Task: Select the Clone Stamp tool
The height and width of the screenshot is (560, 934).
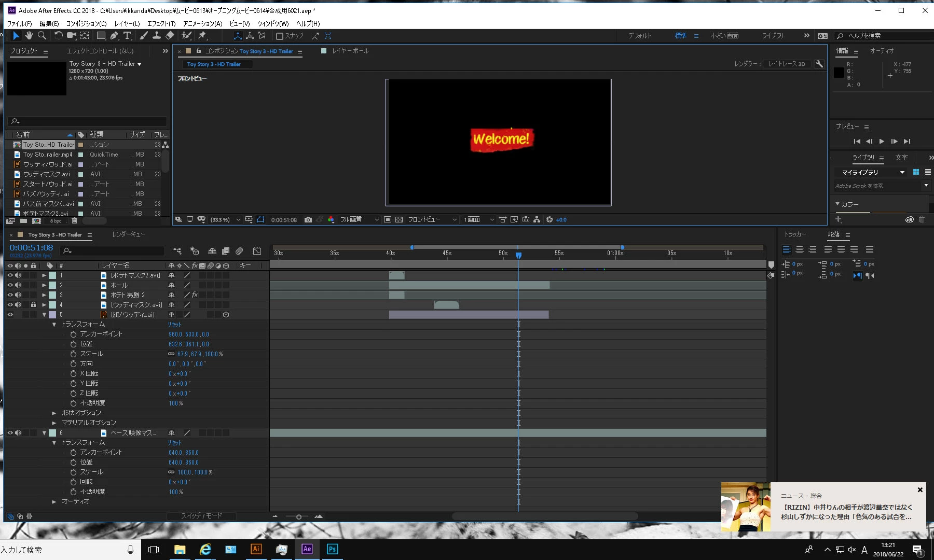Action: click(157, 36)
